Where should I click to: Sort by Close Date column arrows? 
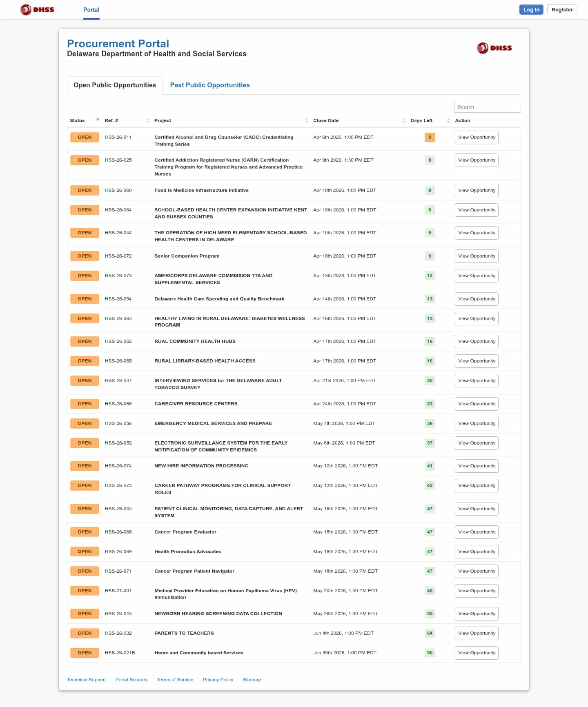(x=403, y=120)
